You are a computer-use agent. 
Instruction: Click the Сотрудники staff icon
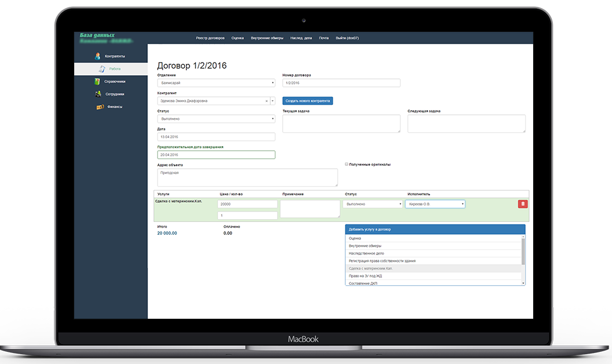click(98, 94)
